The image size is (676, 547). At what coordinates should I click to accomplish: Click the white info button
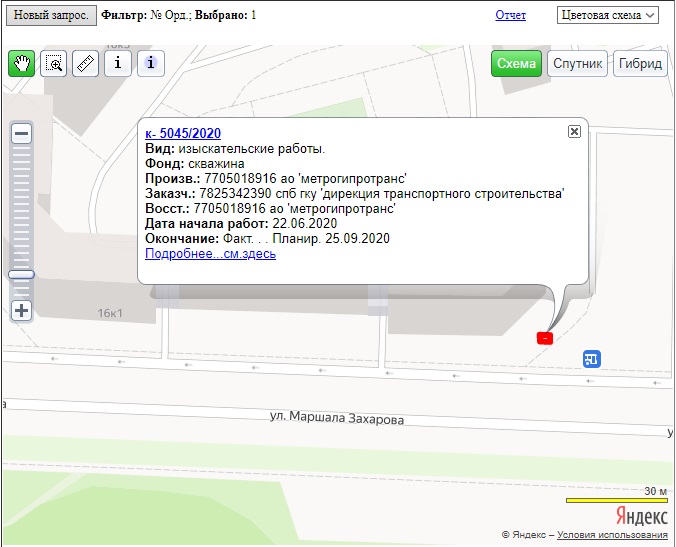click(x=118, y=63)
